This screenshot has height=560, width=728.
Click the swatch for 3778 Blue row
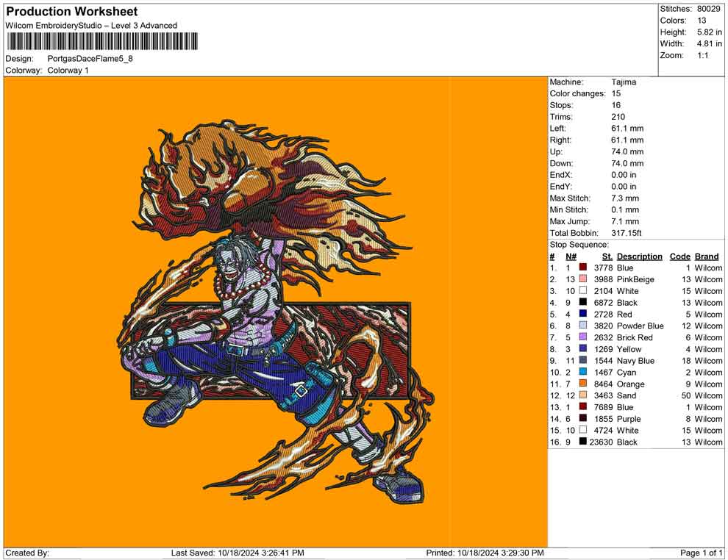(x=582, y=268)
